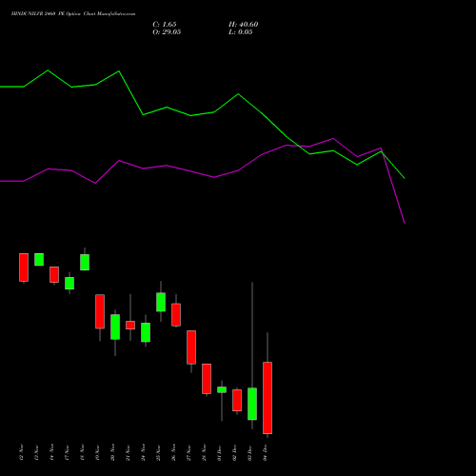The width and height of the screenshot is (476, 476).
Task: Click the high value H: 40.60
Action: coord(243,25)
